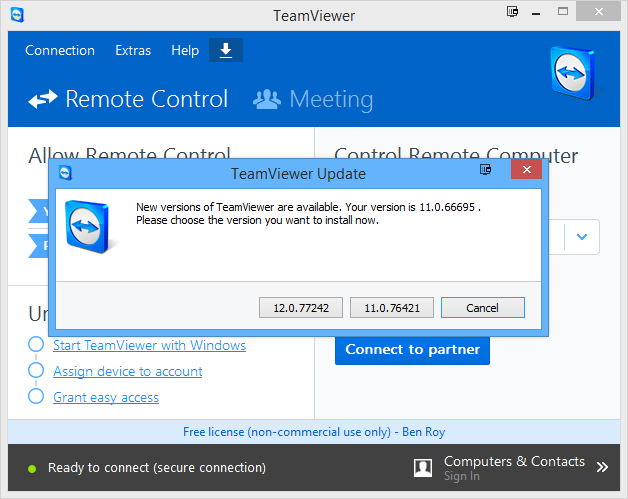This screenshot has height=499, width=628.
Task: Click the download update arrow icon
Action: click(x=226, y=50)
